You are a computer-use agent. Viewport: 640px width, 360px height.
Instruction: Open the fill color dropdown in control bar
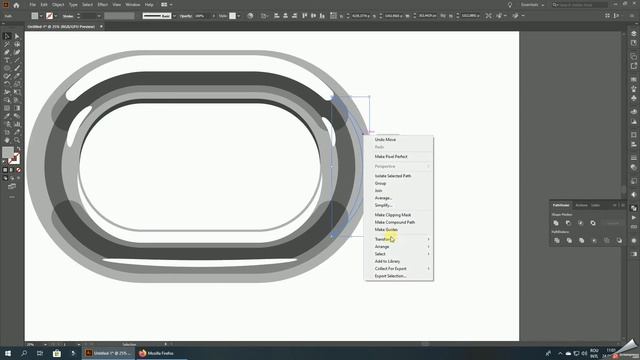(41, 16)
